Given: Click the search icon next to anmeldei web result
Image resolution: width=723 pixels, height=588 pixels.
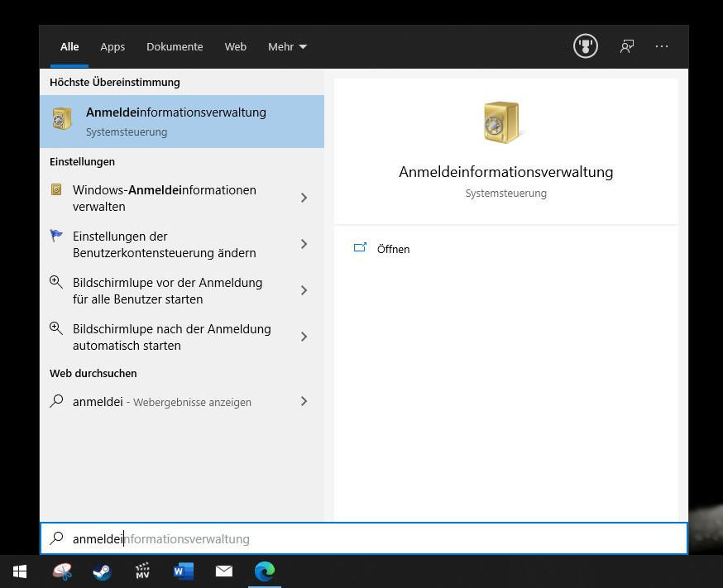Looking at the screenshot, I should [x=56, y=401].
